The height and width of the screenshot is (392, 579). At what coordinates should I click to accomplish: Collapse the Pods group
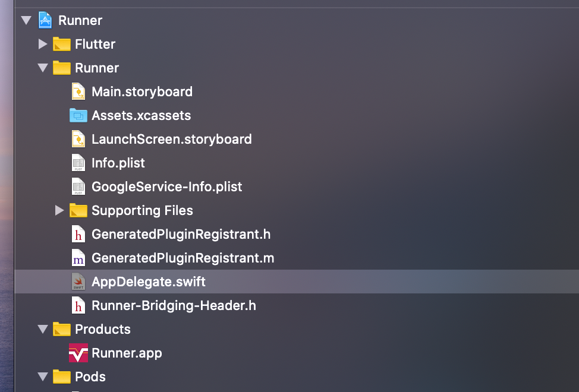[x=42, y=377]
